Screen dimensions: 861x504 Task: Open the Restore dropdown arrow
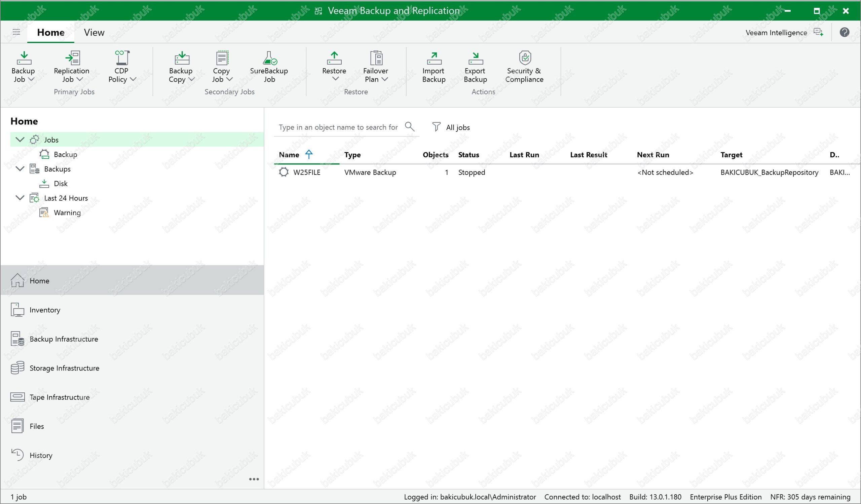[336, 79]
